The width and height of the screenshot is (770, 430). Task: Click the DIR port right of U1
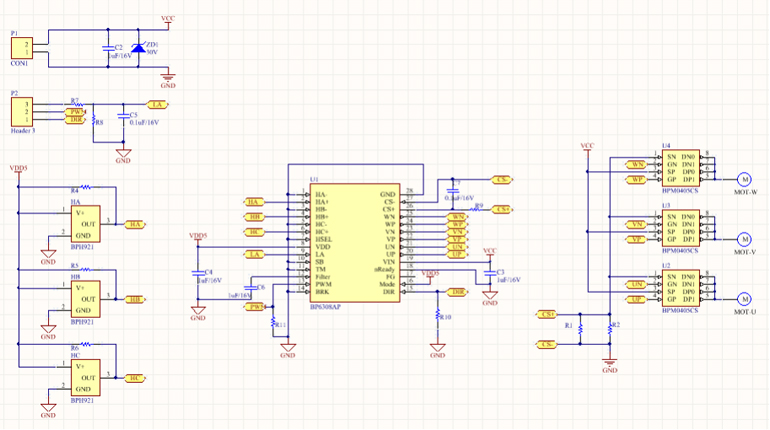pos(456,292)
